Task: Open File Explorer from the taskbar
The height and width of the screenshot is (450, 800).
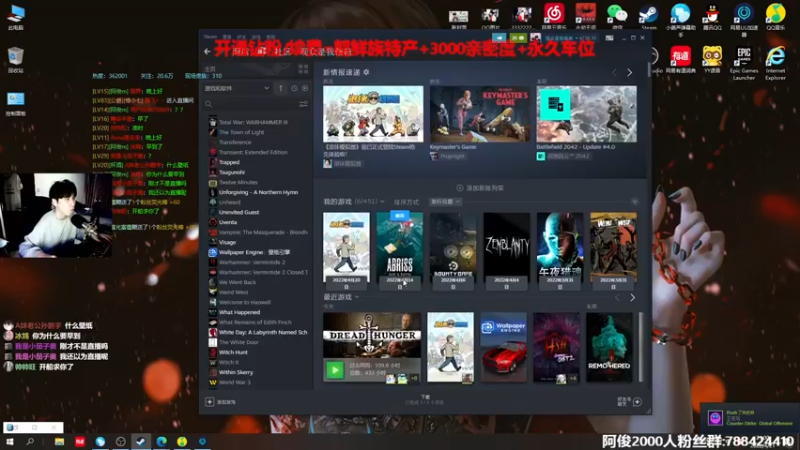Action: pyautogui.click(x=59, y=442)
